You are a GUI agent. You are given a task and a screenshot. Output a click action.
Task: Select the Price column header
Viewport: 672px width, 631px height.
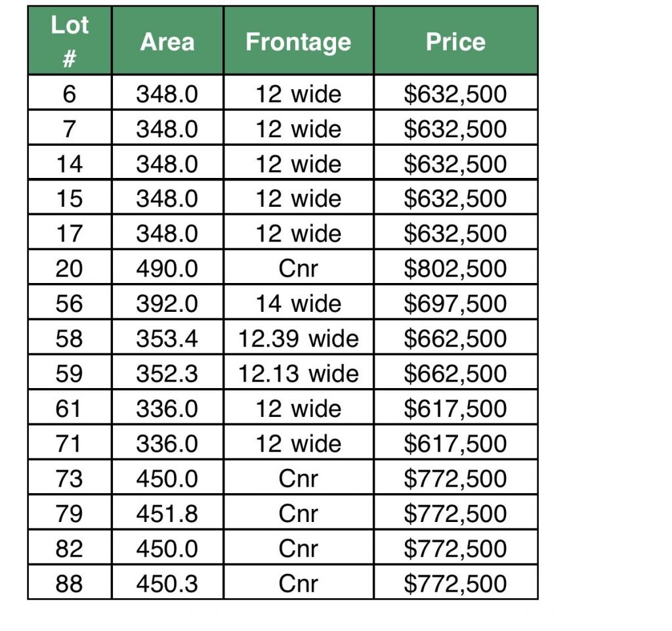[455, 41]
